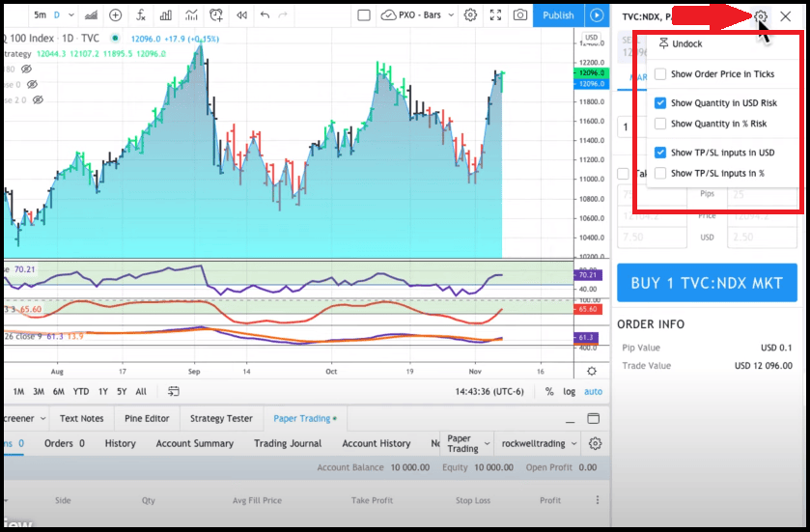Open the indicators fx icon
This screenshot has height=532, width=810.
(x=141, y=15)
